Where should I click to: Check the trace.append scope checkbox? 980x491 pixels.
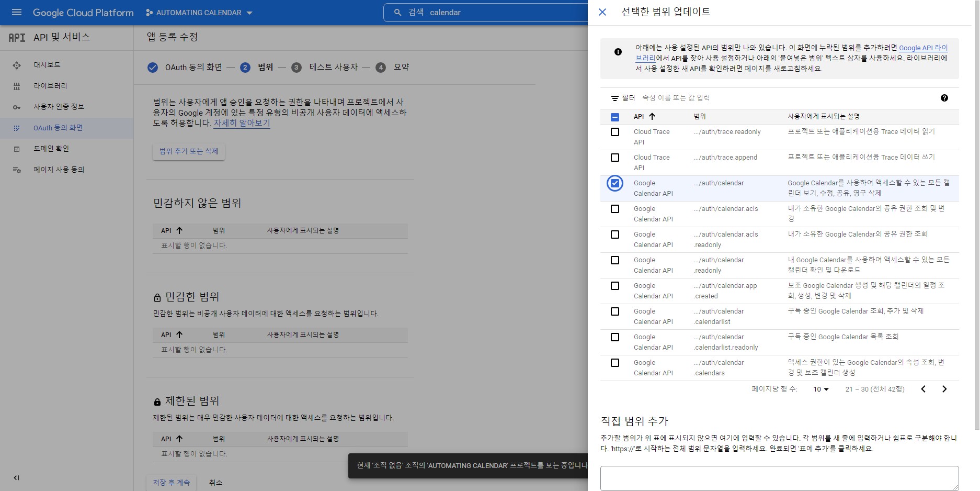[615, 158]
